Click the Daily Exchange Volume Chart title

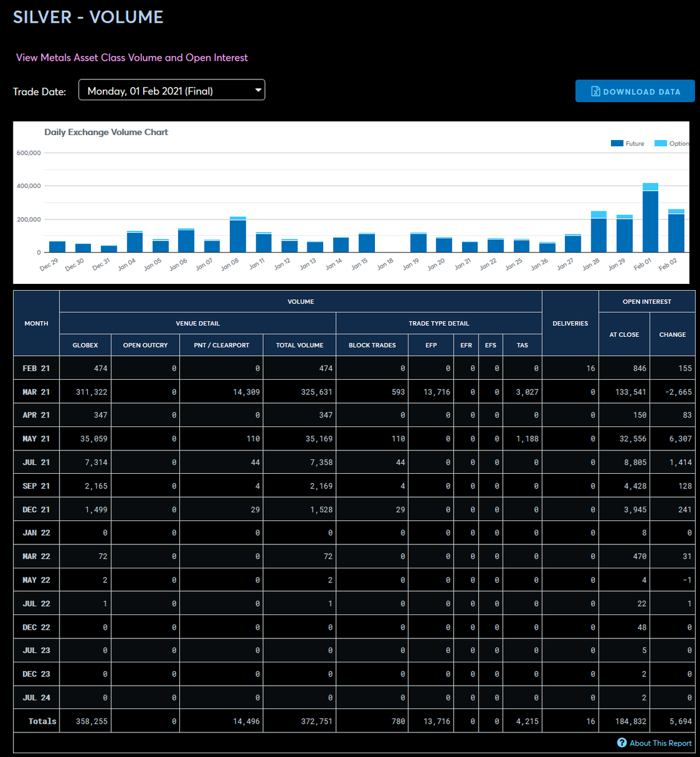point(106,132)
